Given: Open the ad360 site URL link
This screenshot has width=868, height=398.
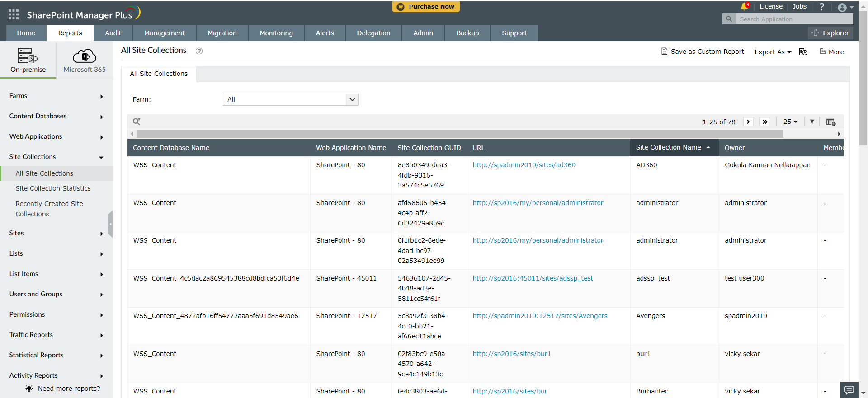Looking at the screenshot, I should click(x=524, y=165).
